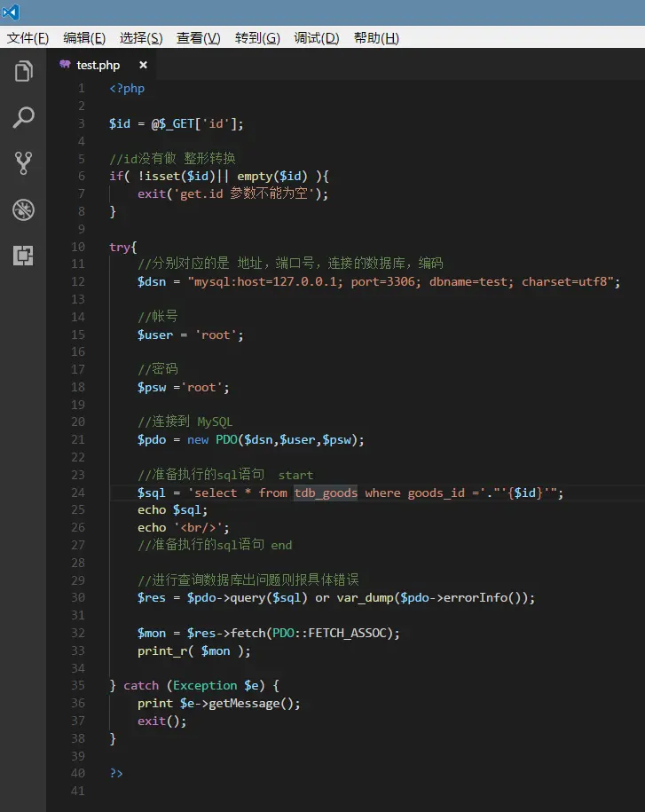Open the Search magnifier icon in sidebar
The height and width of the screenshot is (812, 645).
(23, 117)
